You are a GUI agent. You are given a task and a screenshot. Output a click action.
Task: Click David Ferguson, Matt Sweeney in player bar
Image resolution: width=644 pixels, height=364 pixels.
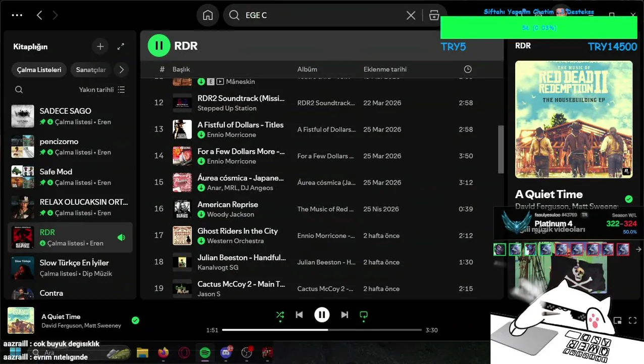pyautogui.click(x=81, y=326)
